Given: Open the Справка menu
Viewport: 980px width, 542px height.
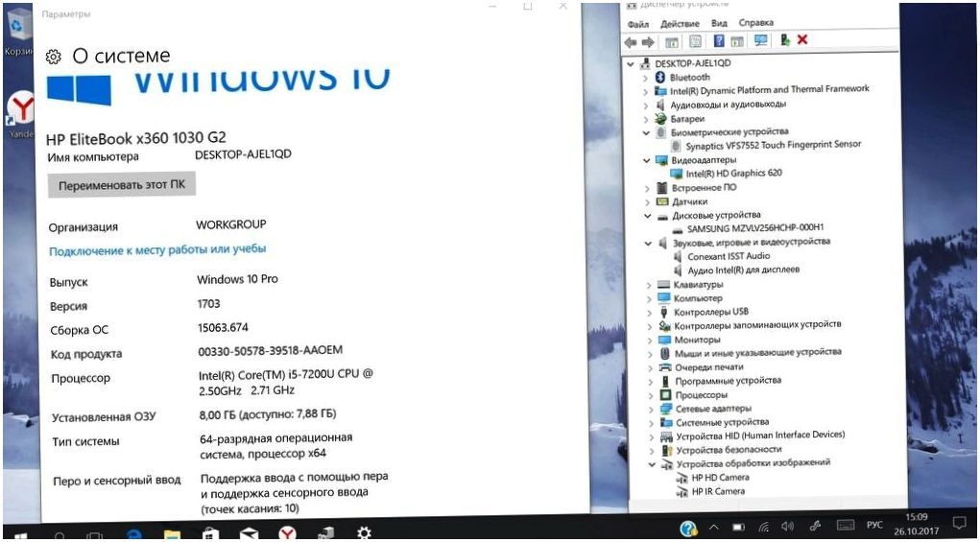Looking at the screenshot, I should [755, 22].
